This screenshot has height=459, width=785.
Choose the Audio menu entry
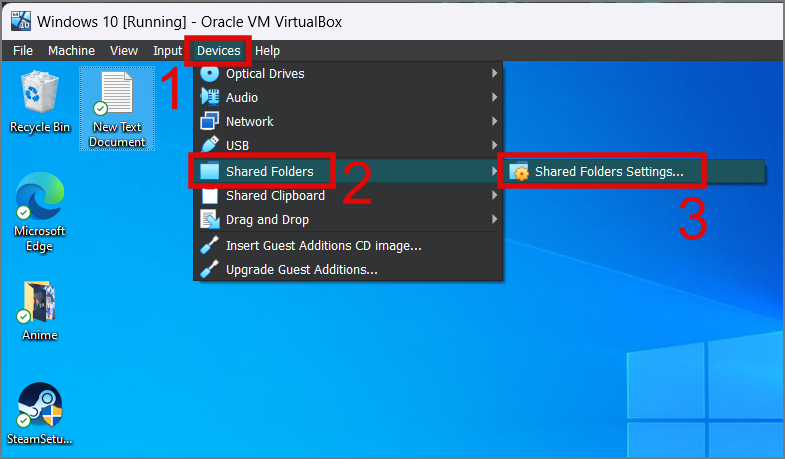click(x=348, y=97)
